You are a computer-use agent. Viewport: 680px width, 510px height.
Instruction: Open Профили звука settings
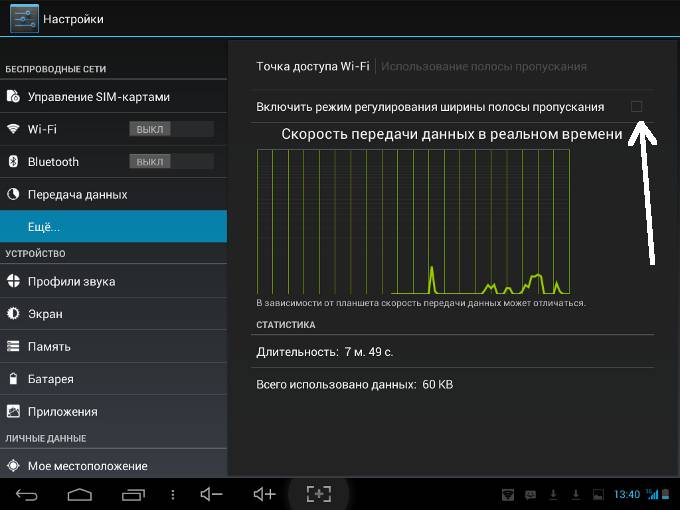point(71,281)
